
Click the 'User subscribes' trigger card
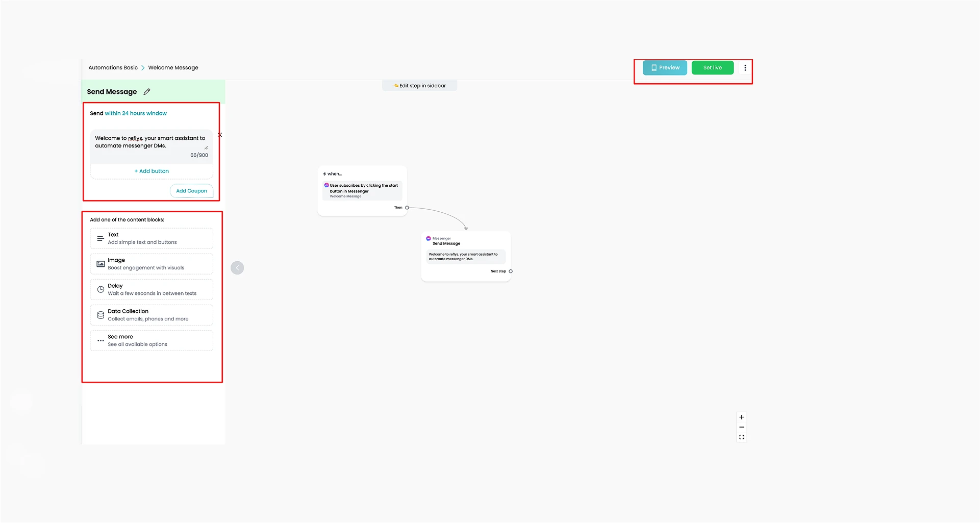pos(362,191)
